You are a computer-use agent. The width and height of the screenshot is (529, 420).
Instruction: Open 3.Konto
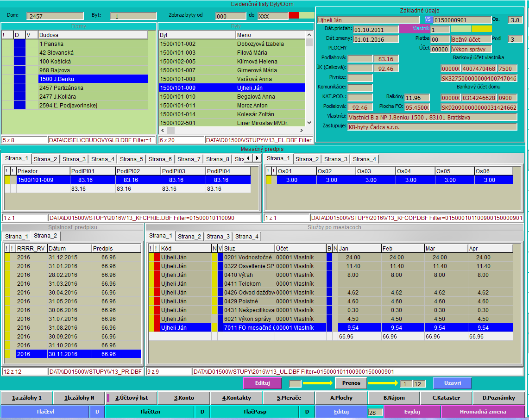point(184,398)
